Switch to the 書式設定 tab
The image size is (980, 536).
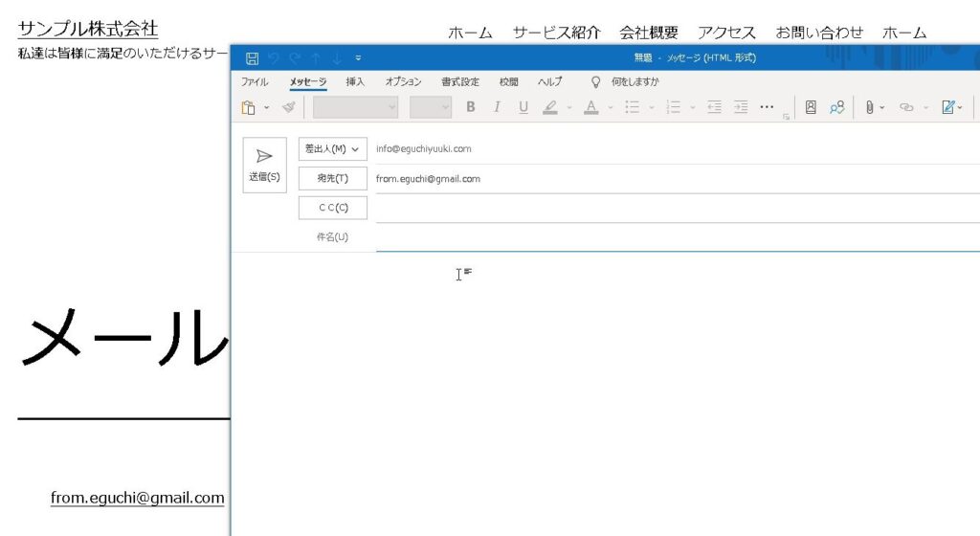[460, 82]
